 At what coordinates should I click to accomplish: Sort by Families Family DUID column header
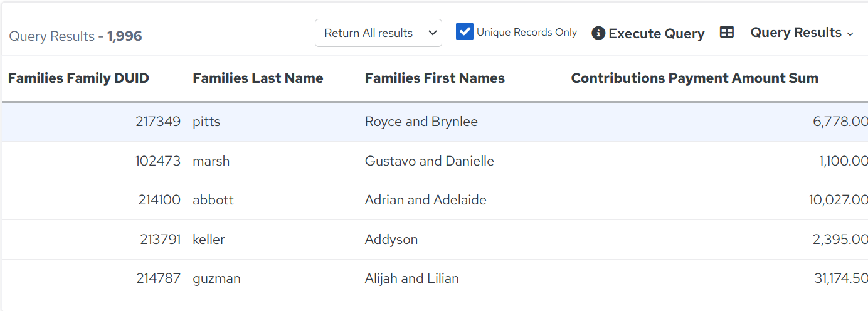(x=78, y=78)
